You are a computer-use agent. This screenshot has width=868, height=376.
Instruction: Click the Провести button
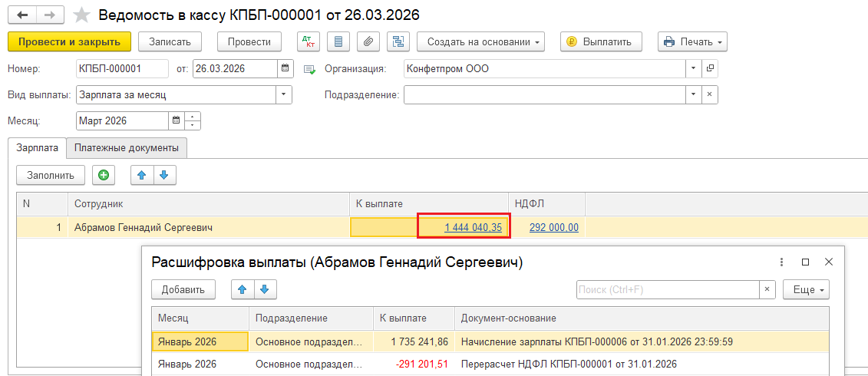click(249, 41)
